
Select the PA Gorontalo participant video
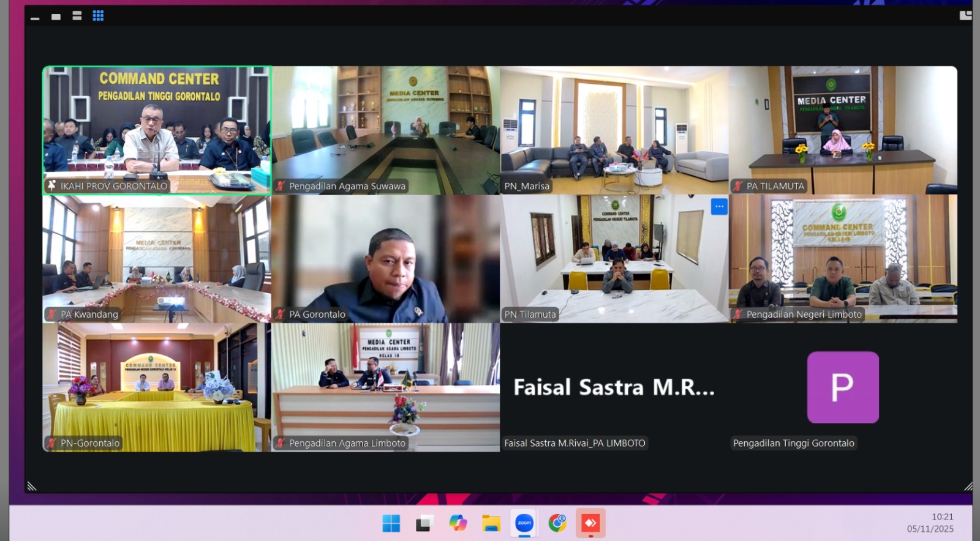pos(385,258)
